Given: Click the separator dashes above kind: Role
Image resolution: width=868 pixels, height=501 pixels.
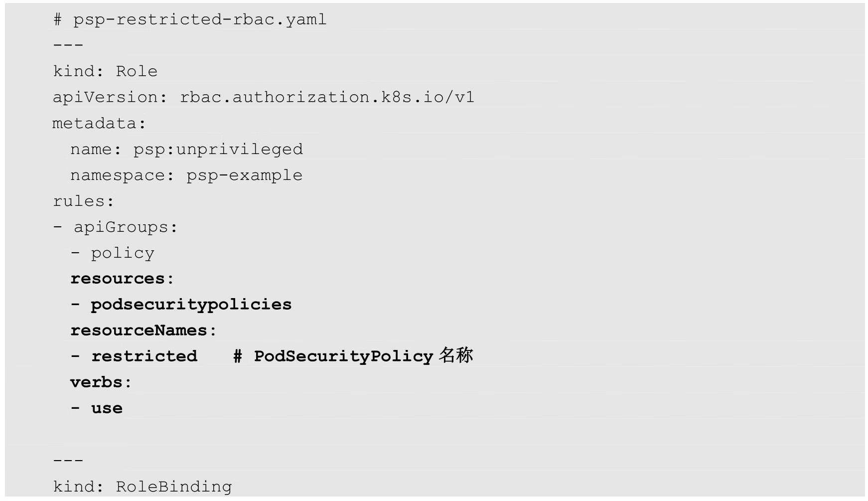Looking at the screenshot, I should pos(68,45).
